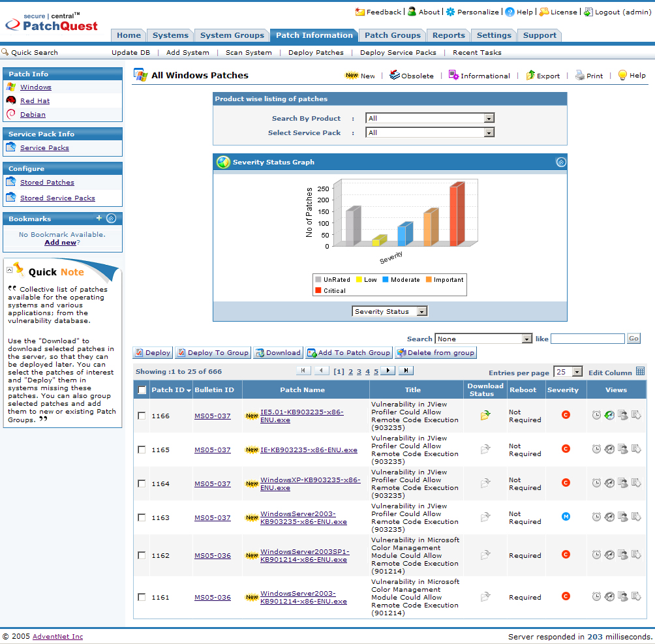This screenshot has width=655, height=644.
Task: Click the Logout icon
Action: [x=588, y=12]
